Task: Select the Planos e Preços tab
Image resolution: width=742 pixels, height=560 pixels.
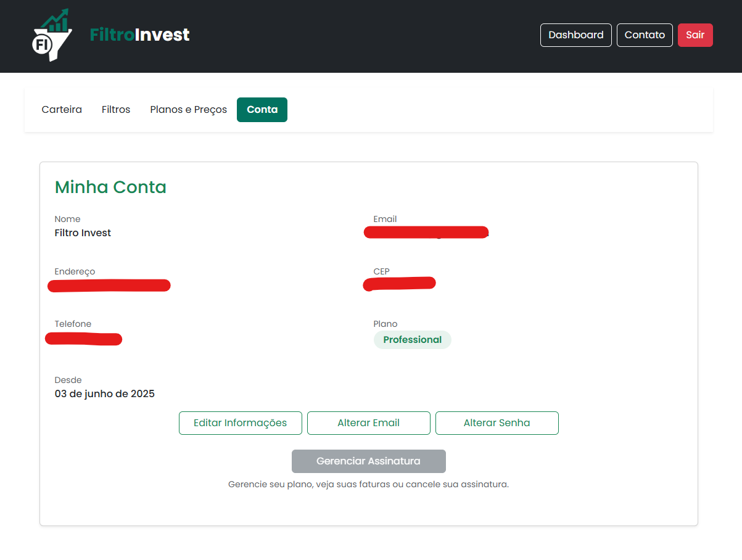Action: (188, 110)
